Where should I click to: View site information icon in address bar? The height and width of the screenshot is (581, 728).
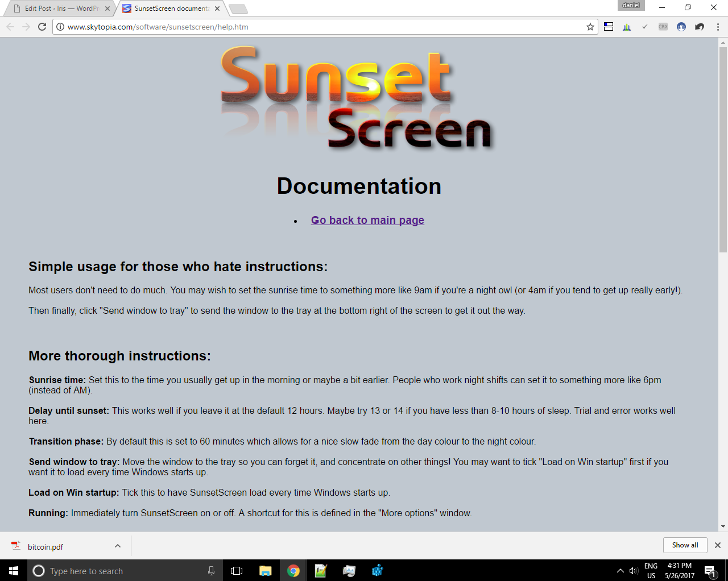click(60, 27)
